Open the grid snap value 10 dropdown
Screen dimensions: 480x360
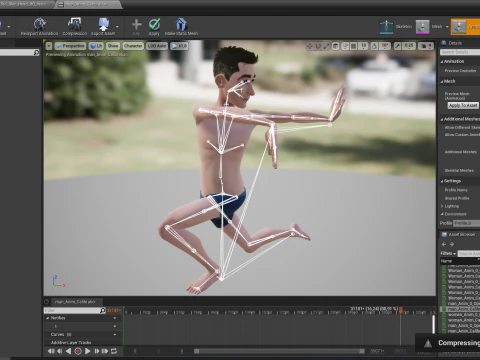point(363,46)
